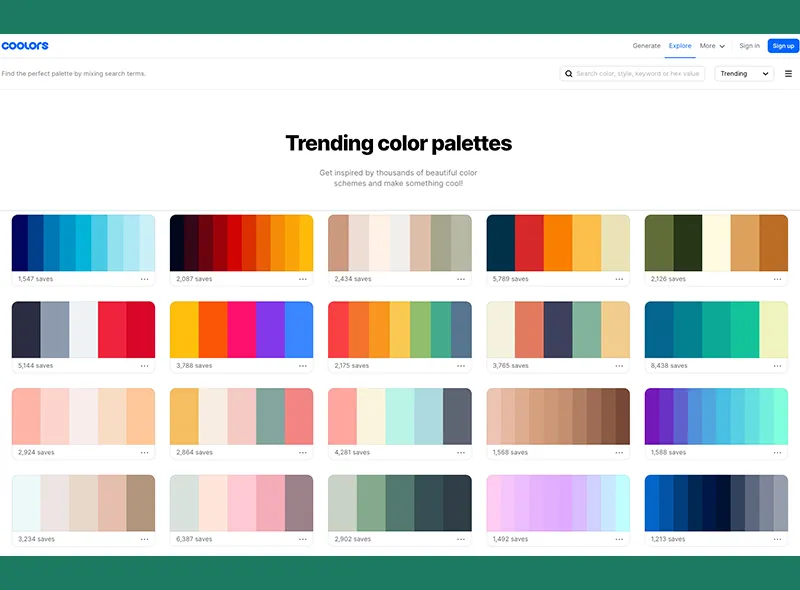The image size is (800, 590).
Task: Open more options for the 8,438 saves palette
Action: [x=777, y=366]
